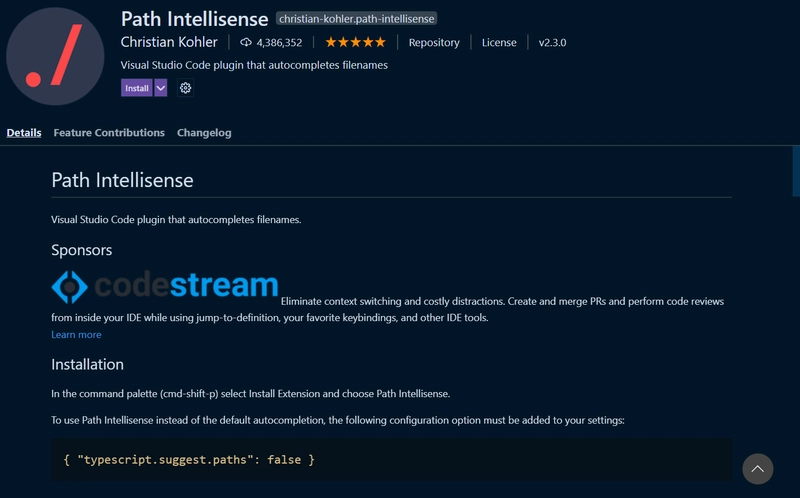The image size is (800, 498).
Task: Click the christian-kohler.path-intellisense identifier badge
Action: (x=357, y=19)
